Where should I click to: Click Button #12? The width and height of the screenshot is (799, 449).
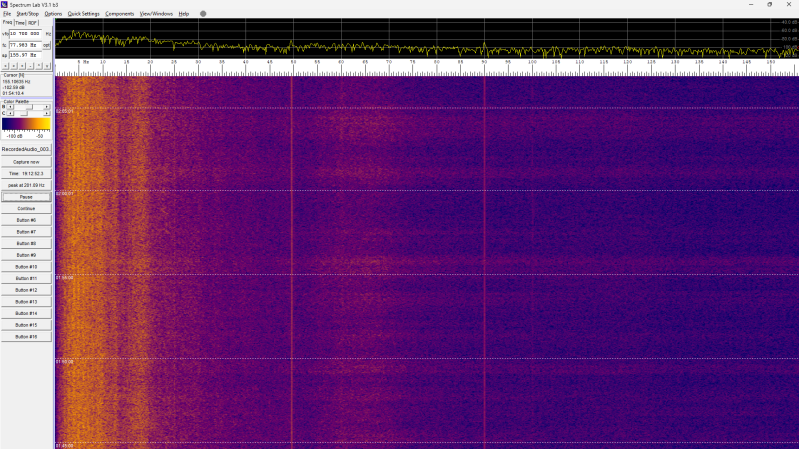[26, 290]
